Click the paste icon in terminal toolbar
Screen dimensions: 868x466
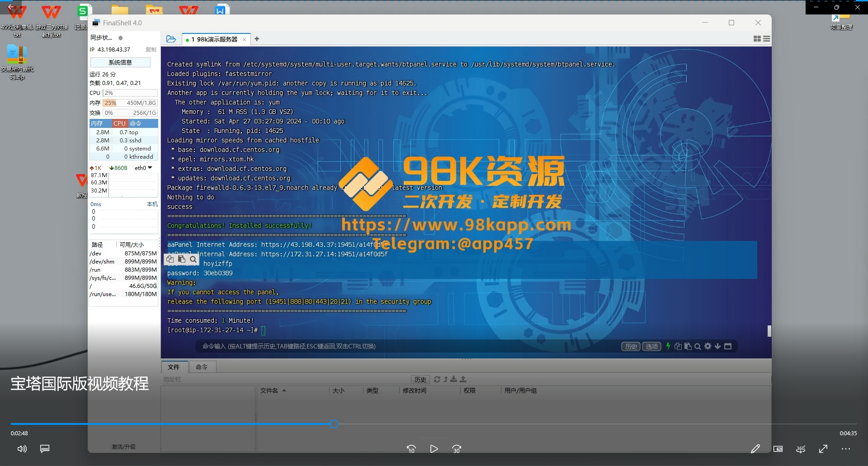[688, 346]
